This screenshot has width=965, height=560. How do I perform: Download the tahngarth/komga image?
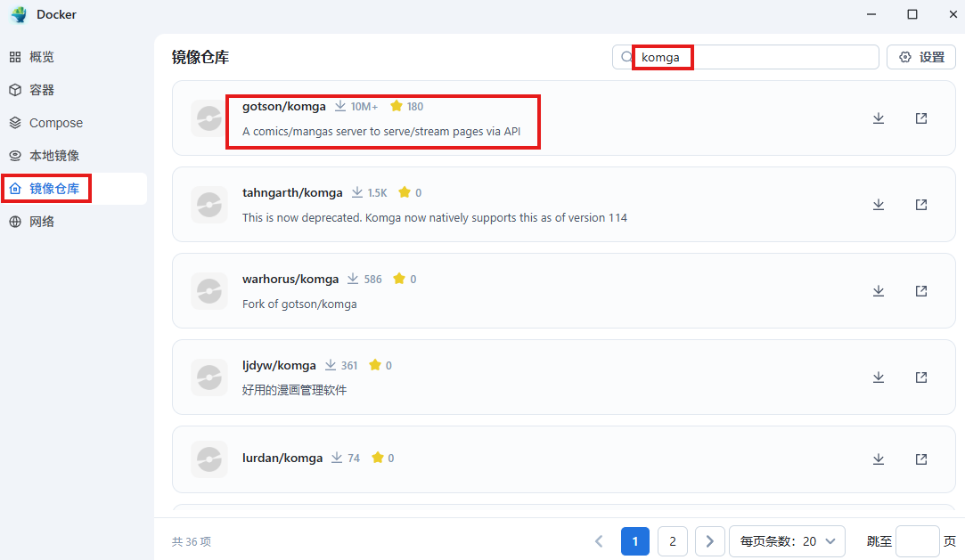click(879, 204)
